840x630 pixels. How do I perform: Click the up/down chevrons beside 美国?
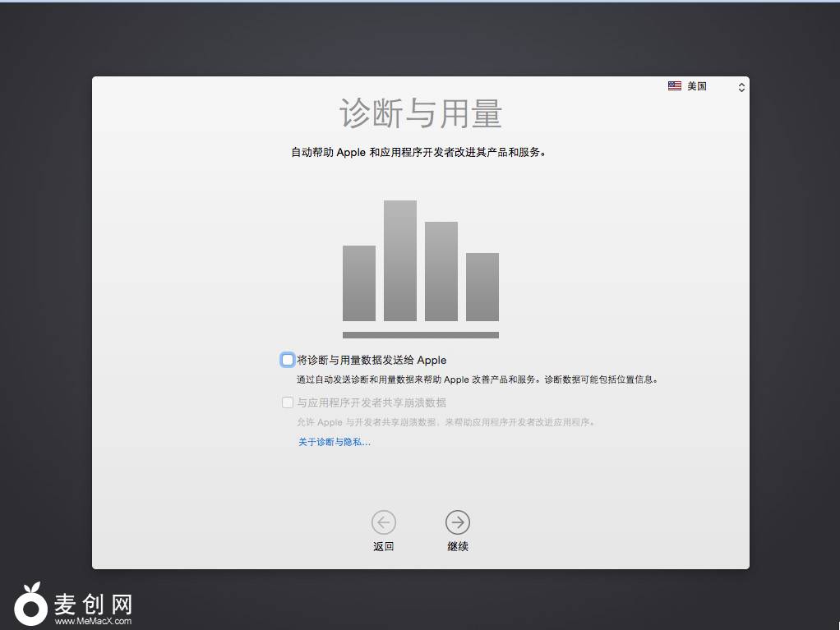click(741, 86)
